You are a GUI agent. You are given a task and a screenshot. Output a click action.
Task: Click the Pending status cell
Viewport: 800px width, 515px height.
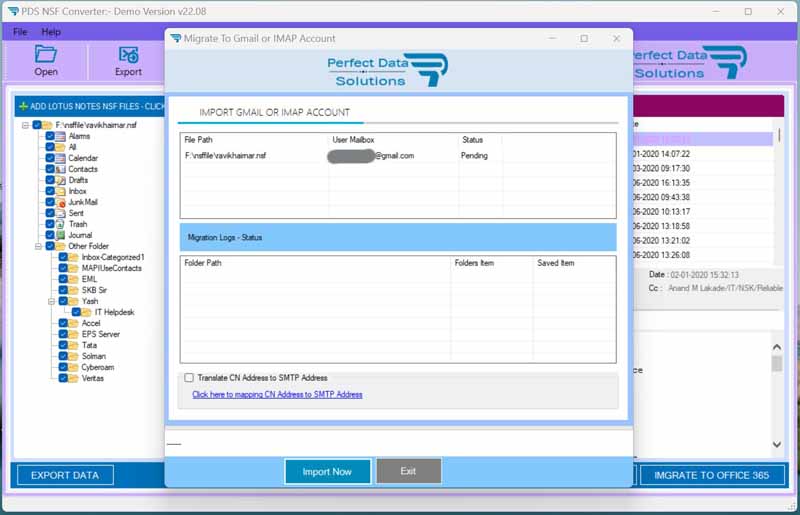click(x=474, y=156)
